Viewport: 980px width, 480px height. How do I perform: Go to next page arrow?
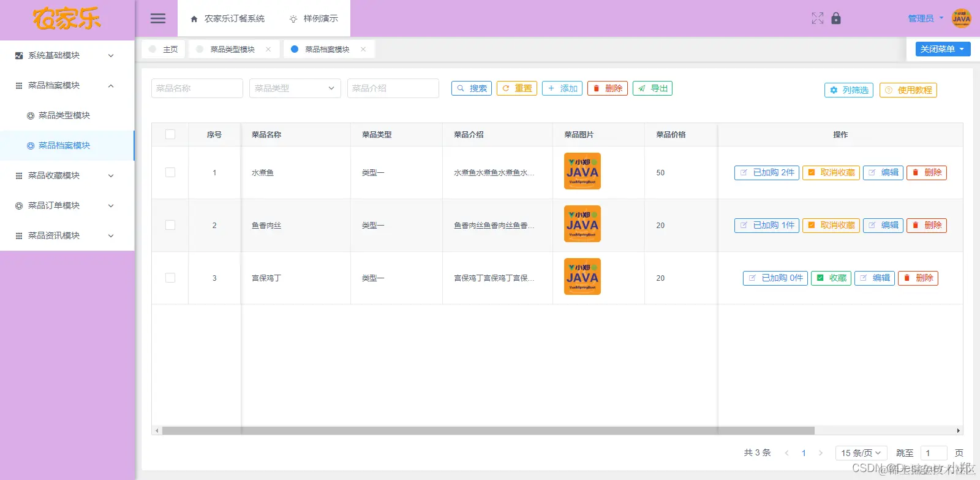coord(821,453)
